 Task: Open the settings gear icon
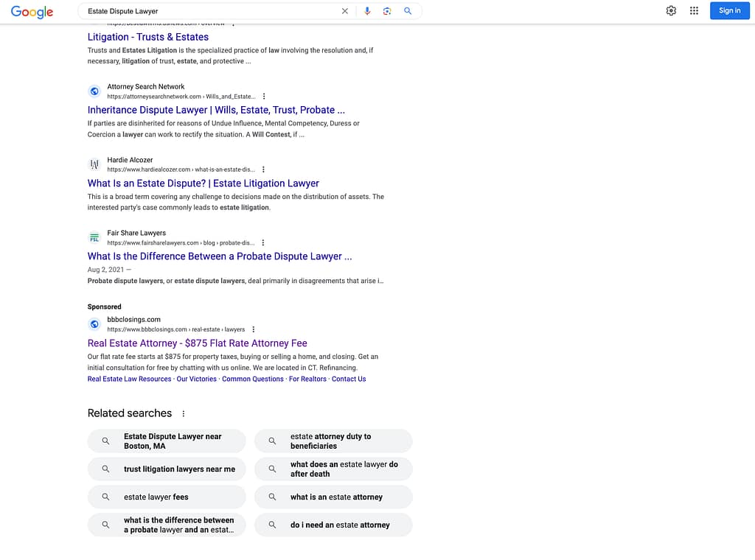pyautogui.click(x=671, y=10)
